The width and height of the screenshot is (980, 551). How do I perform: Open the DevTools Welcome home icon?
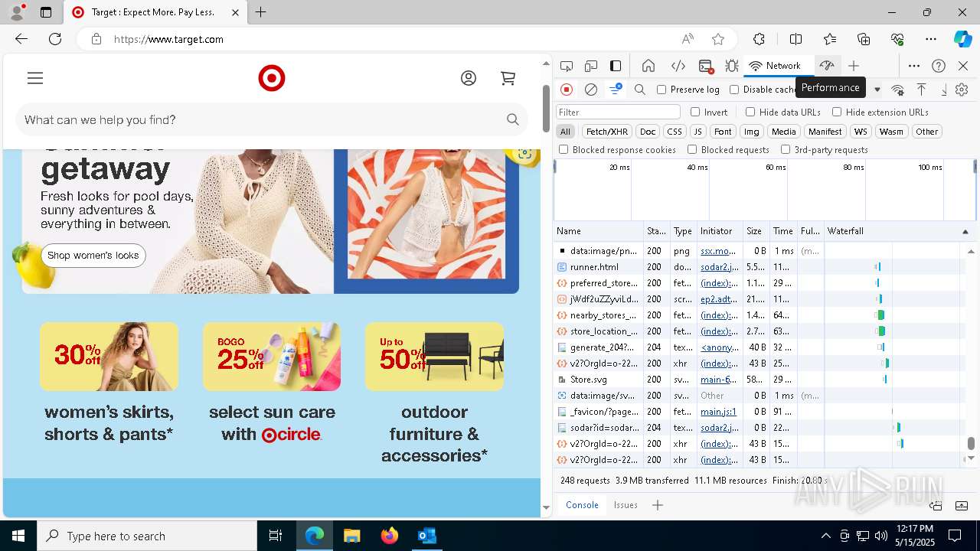[648, 66]
